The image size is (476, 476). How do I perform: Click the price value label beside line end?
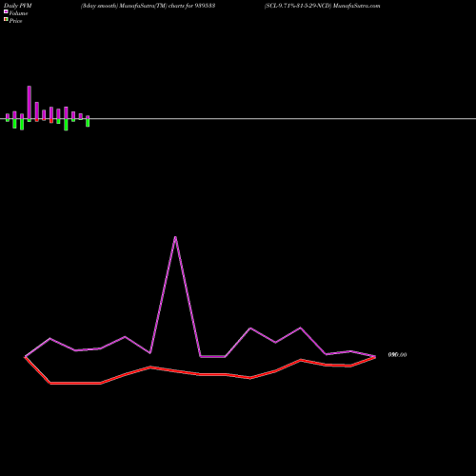397,355
